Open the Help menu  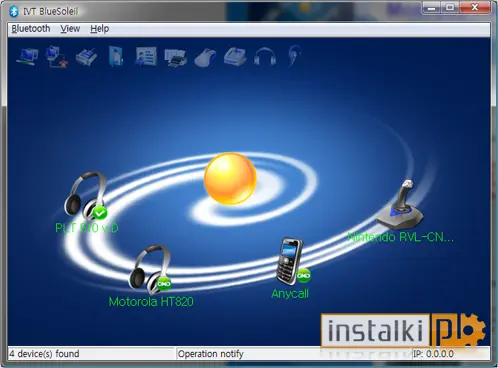click(x=99, y=29)
